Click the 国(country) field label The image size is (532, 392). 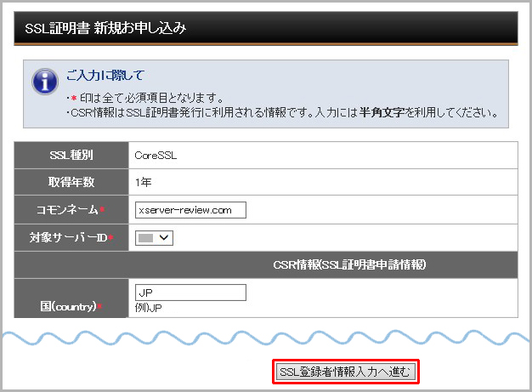68,305
